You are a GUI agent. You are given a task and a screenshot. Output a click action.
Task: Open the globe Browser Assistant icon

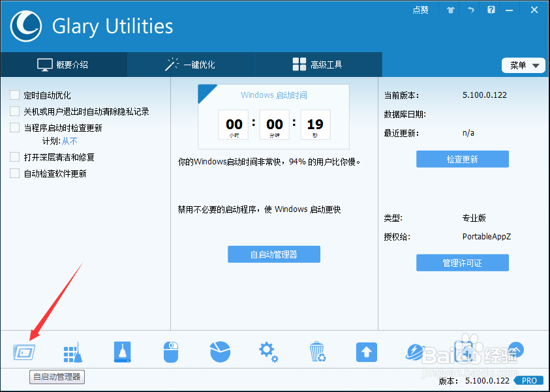416,352
